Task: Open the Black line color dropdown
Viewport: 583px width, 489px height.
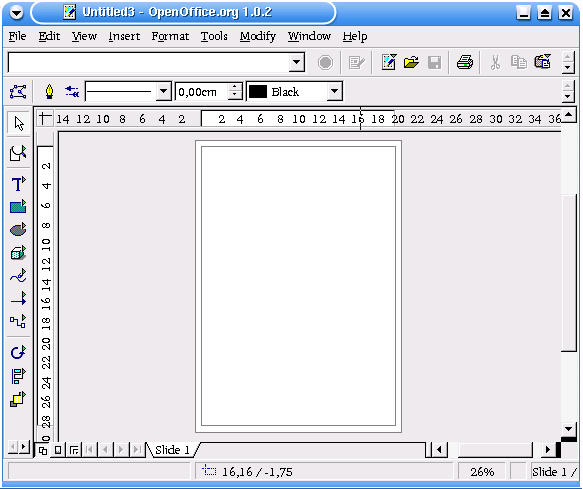Action: (x=334, y=91)
